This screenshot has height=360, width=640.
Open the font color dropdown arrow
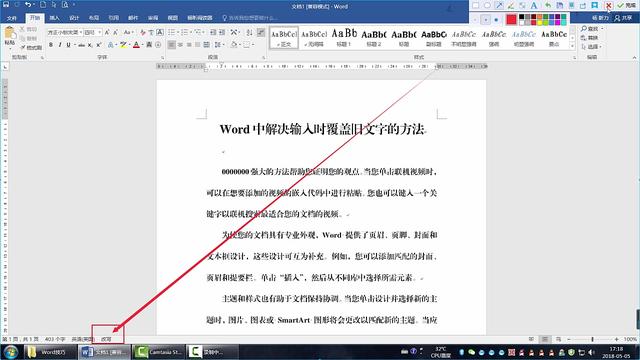[142, 44]
